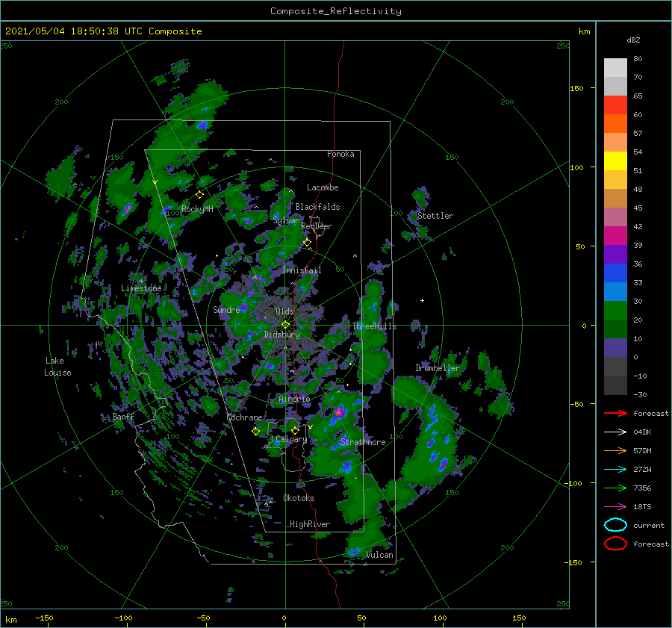Click the yellow diamond marker above Calgary label
The height and width of the screenshot is (628, 672).
pos(295,430)
